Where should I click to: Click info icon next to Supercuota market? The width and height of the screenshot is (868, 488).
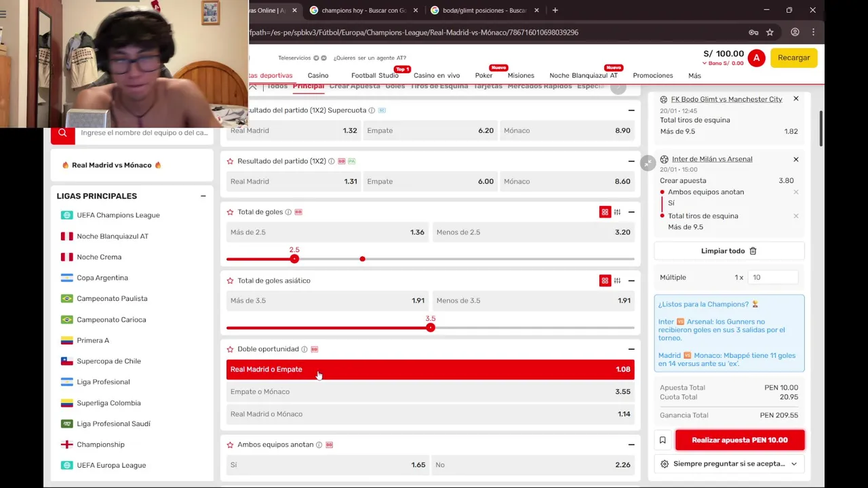[372, 110]
